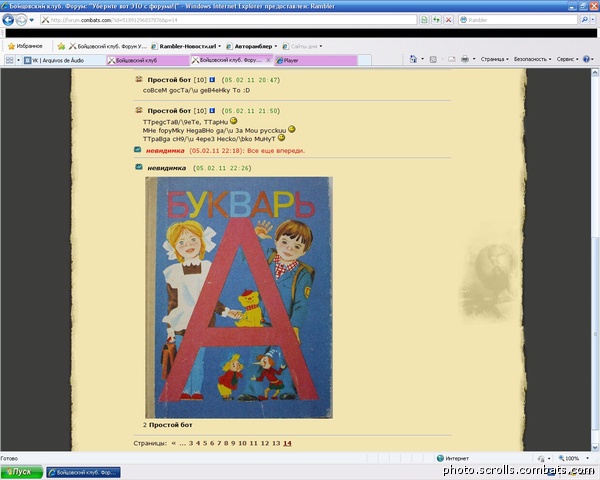600x480 pixels.
Task: Click Простой бот name at 21:50 post
Action: point(169,111)
